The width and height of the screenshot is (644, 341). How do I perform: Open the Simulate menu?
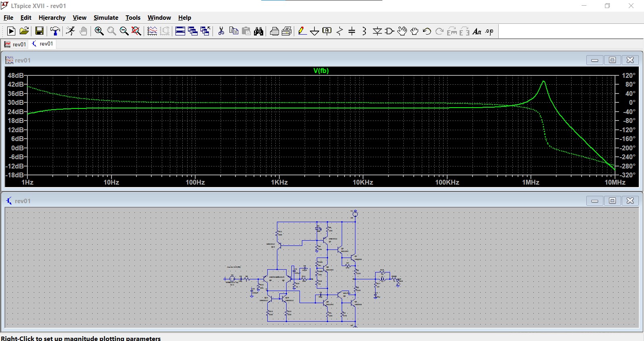pos(106,18)
